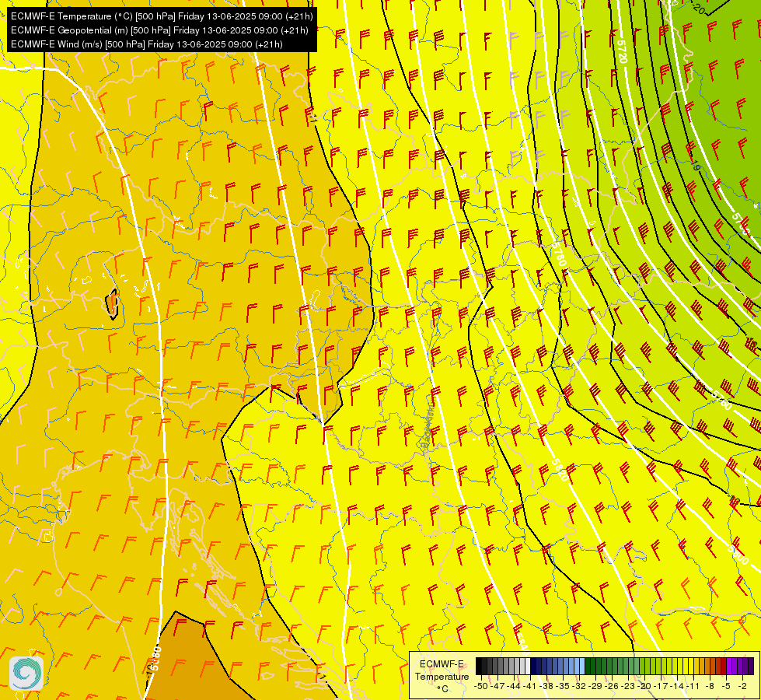Click the ECMWF-E Temperature 500 hPa header line
The image size is (761, 700).
coord(162,16)
